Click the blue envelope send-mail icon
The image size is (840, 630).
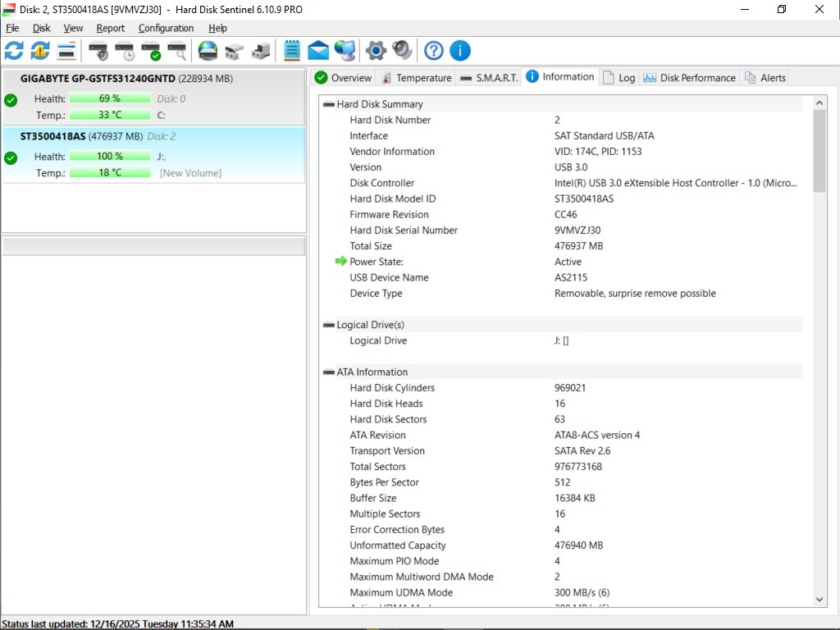[318, 51]
